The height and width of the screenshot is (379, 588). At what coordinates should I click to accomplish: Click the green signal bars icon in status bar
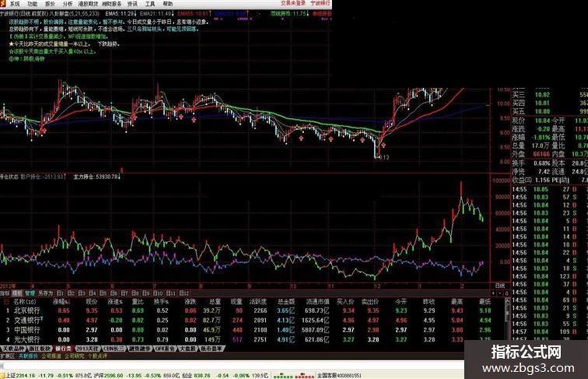pyautogui.click(x=283, y=375)
